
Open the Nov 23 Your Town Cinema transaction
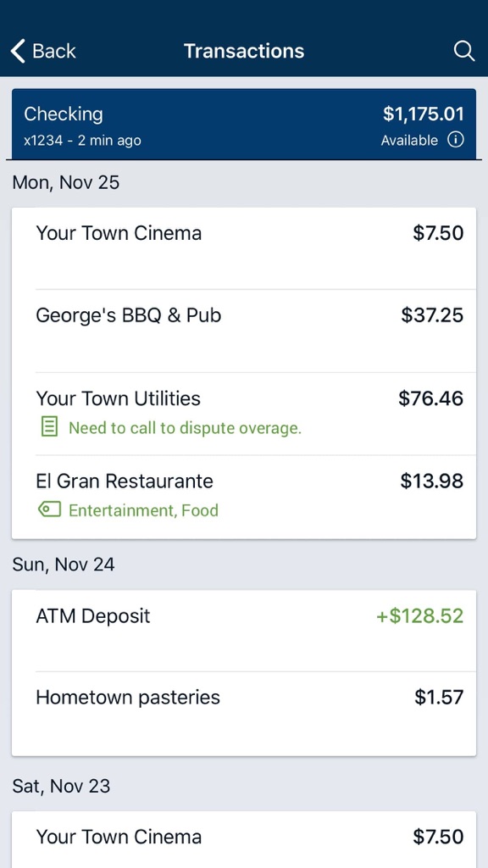244,839
